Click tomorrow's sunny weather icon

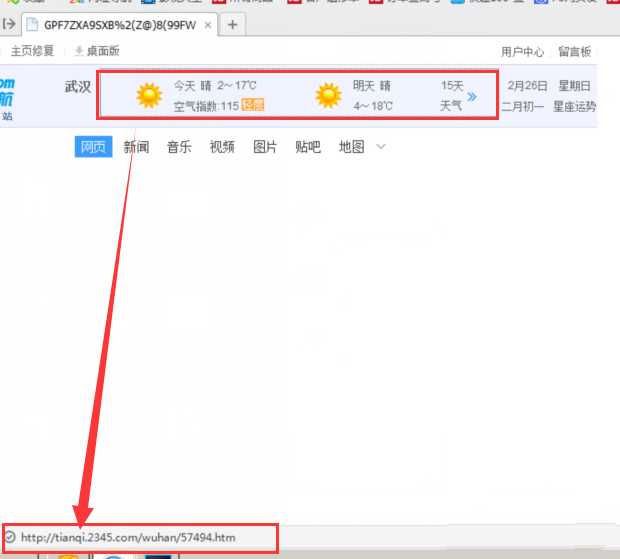tap(328, 95)
